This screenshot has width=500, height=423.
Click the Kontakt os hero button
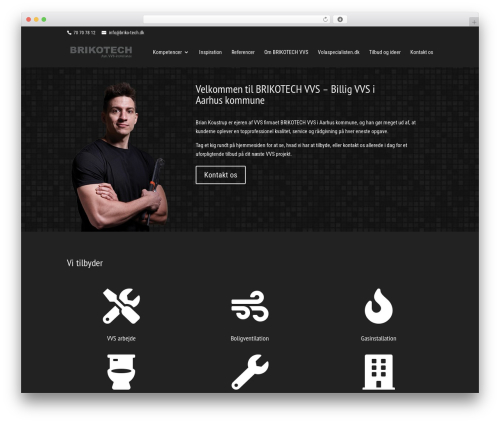tap(221, 175)
